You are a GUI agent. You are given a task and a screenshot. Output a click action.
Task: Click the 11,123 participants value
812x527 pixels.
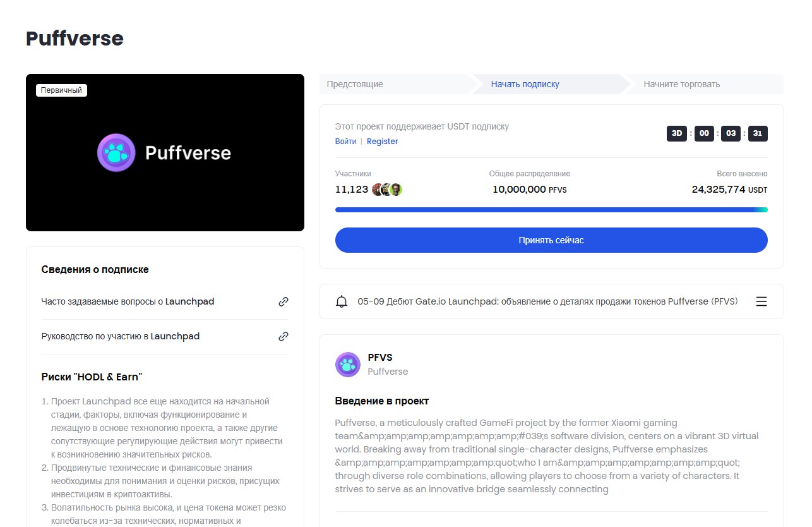[x=352, y=189]
